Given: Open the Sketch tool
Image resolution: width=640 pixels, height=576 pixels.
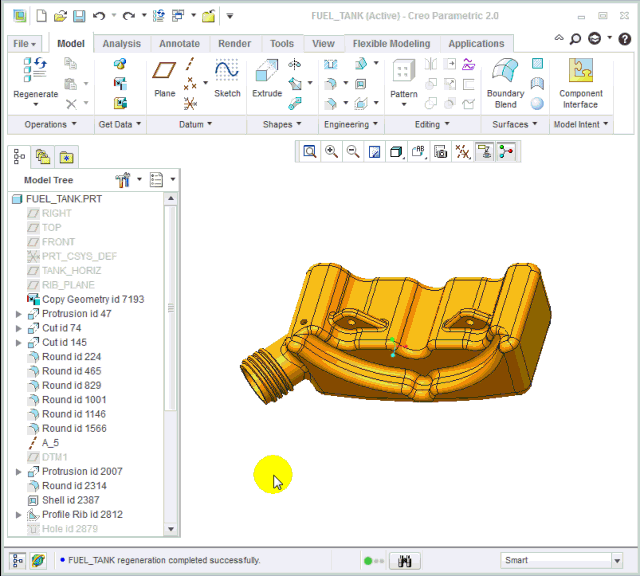Looking at the screenshot, I should coord(227,70).
